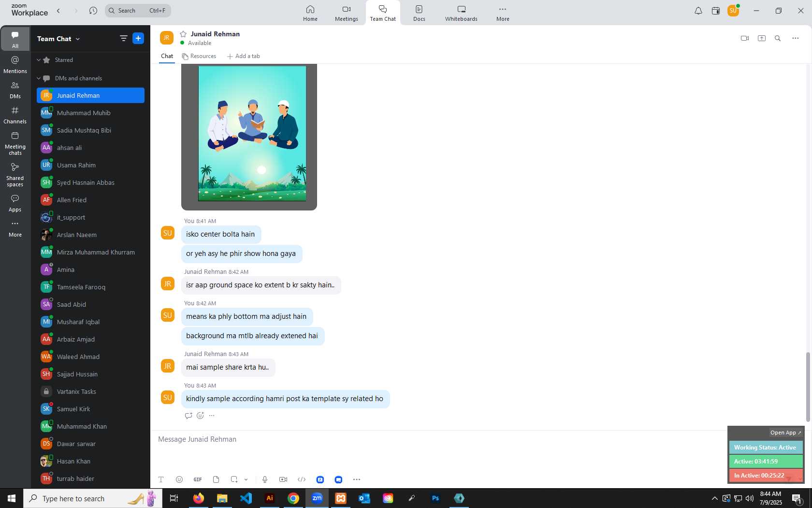Screen dimensions: 812x508
Task: Click the Search box in title bar
Action: (138, 10)
